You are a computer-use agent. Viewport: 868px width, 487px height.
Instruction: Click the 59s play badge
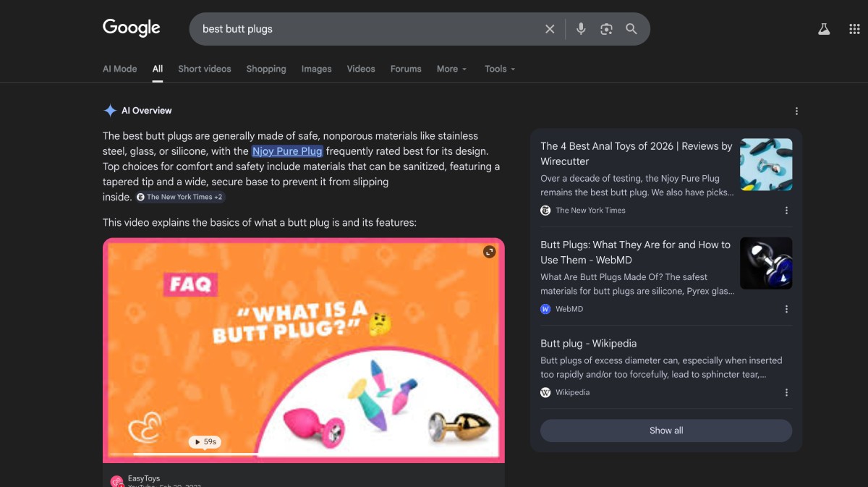205,441
